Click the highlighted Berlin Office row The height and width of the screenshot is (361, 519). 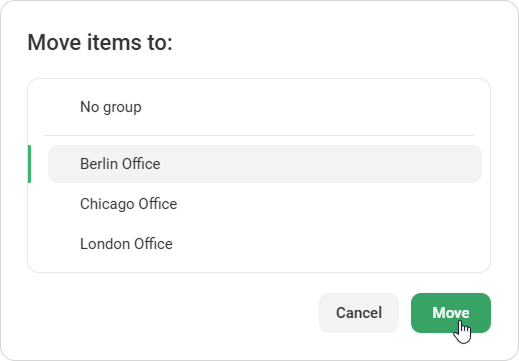click(x=265, y=164)
